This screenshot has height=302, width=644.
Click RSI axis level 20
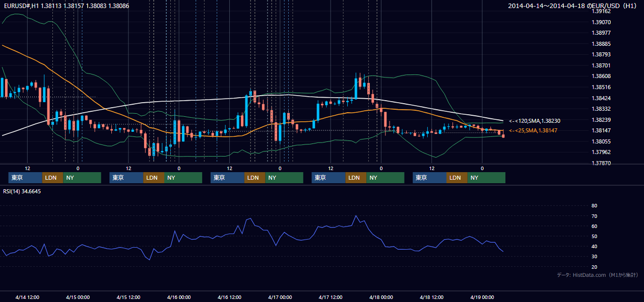594,267
